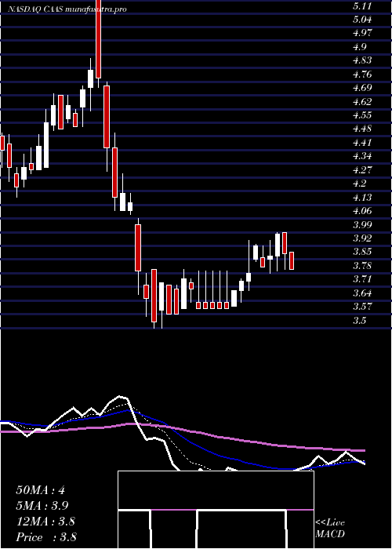Click the 3.64 price axis label

(362, 294)
